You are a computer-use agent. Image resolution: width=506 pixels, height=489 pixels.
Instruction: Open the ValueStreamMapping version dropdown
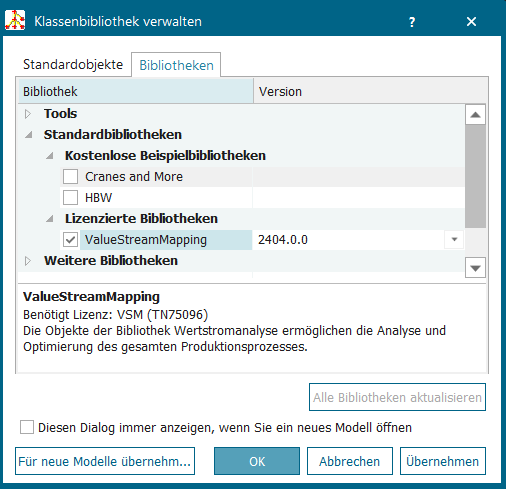[454, 239]
